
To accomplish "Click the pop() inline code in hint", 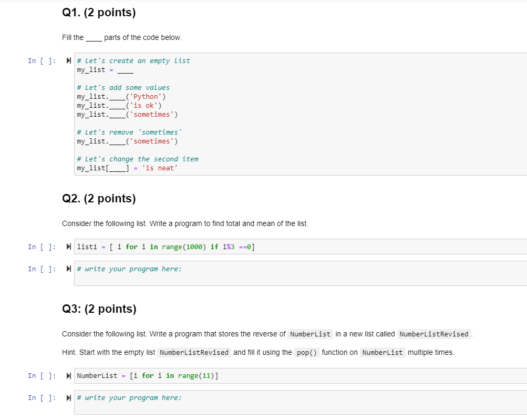I will click(x=307, y=352).
